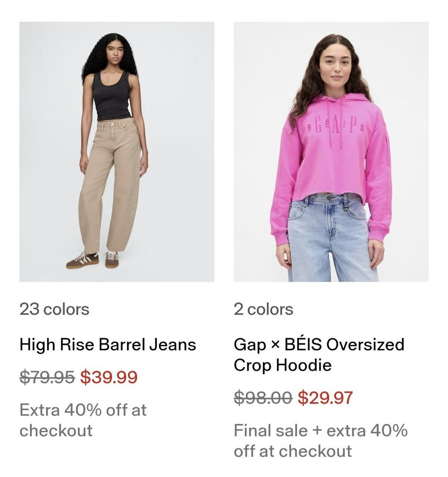Click the black tank top on the model
This screenshot has width=448, height=477.
click(111, 96)
